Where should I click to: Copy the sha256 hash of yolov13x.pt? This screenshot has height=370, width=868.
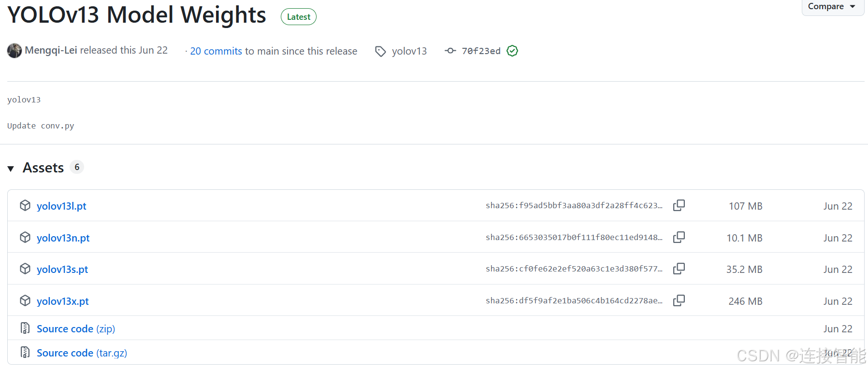click(679, 300)
